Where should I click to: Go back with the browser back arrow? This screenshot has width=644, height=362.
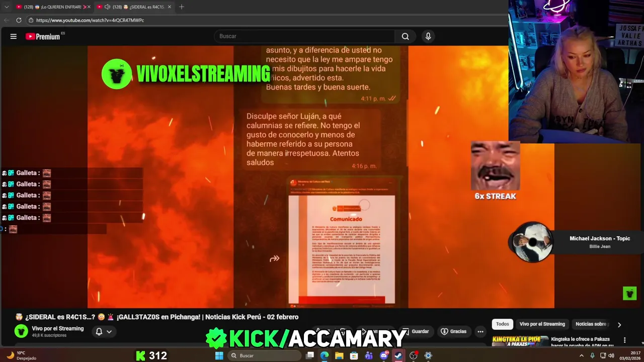(6, 20)
